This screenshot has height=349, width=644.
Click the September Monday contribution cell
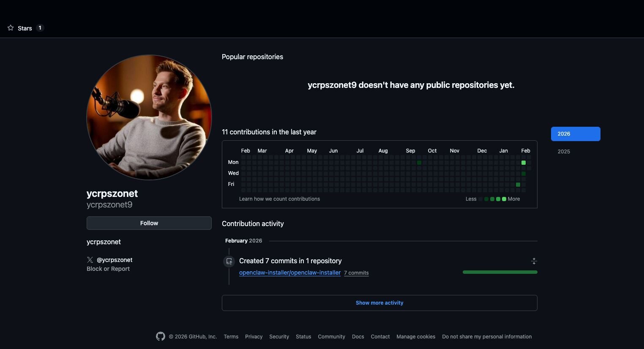[x=419, y=163]
